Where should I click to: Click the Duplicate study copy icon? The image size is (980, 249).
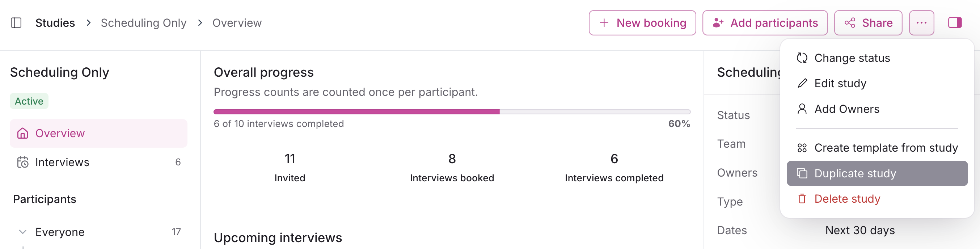[802, 174]
